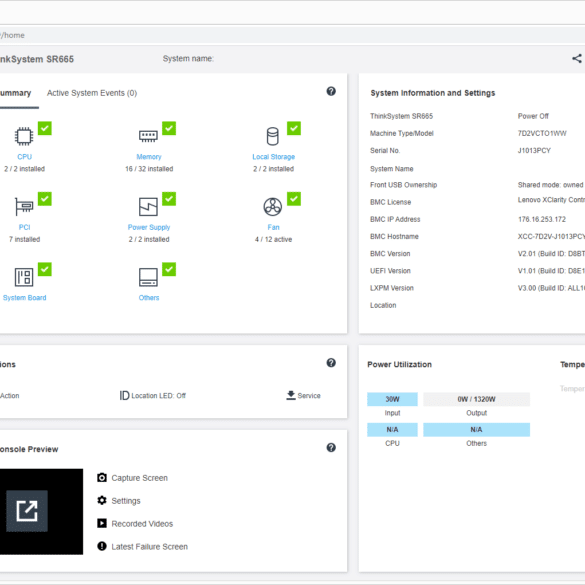Click the UEFI Version value

(x=551, y=271)
